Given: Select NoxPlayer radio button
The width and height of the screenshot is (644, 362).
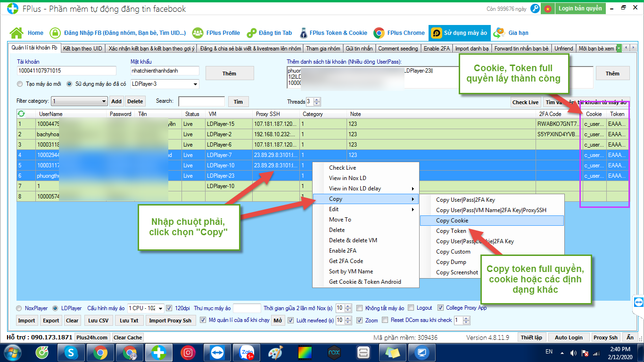Looking at the screenshot, I should coord(19,308).
